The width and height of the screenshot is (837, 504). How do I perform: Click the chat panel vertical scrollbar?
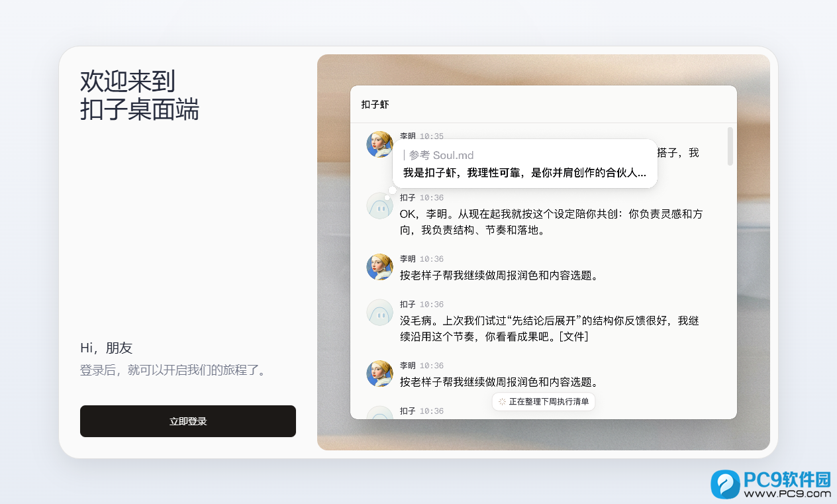pos(730,146)
